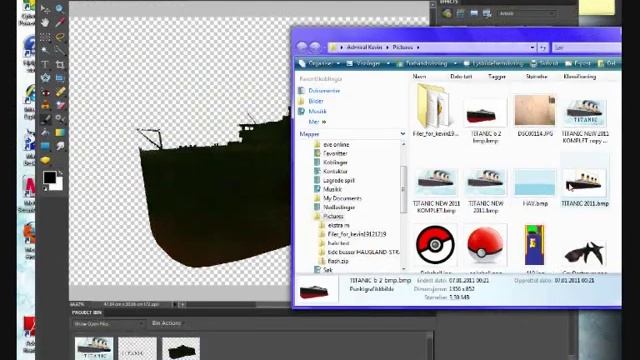This screenshot has height=360, width=640.
Task: Select the Type (T) tool
Action: pyautogui.click(x=45, y=64)
